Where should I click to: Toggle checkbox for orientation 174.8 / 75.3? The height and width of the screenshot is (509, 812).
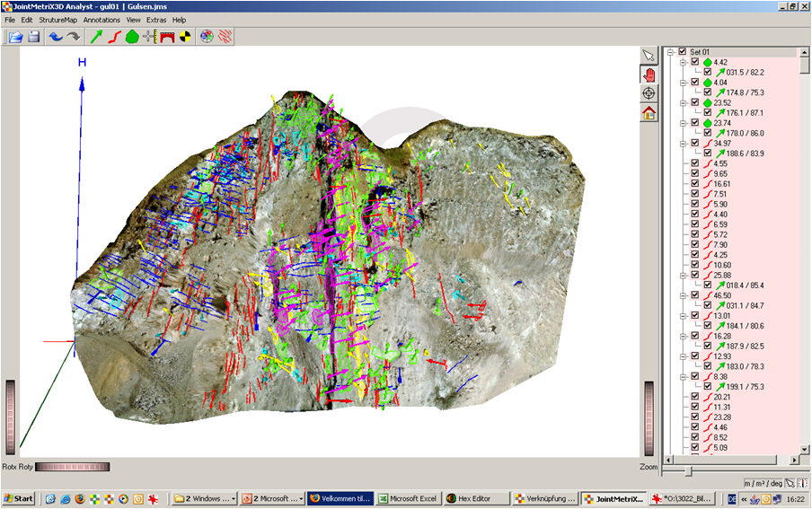(x=708, y=92)
